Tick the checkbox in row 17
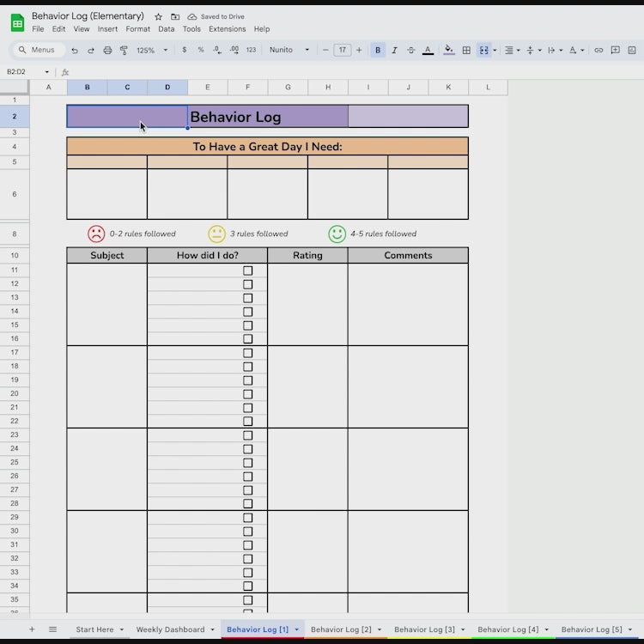The image size is (644, 644). (x=248, y=353)
